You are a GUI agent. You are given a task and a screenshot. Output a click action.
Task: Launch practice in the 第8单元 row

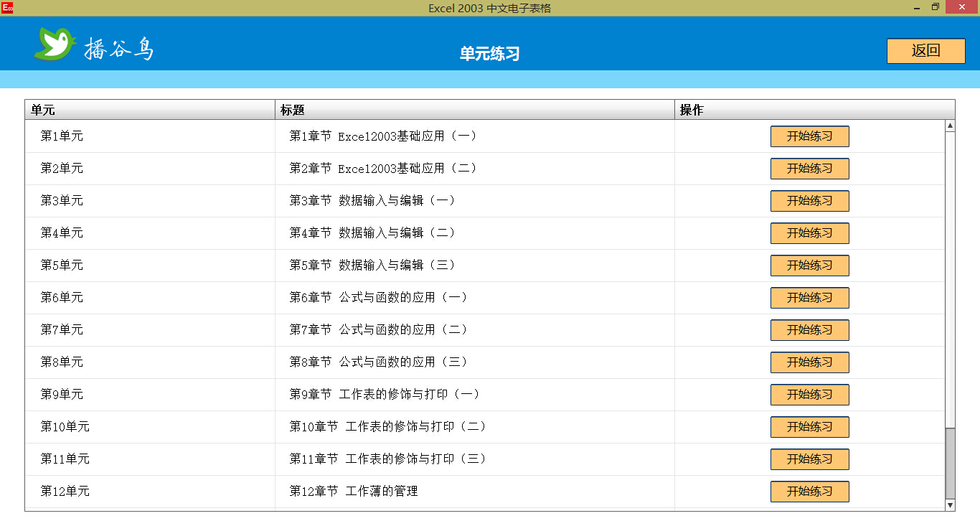pos(809,362)
